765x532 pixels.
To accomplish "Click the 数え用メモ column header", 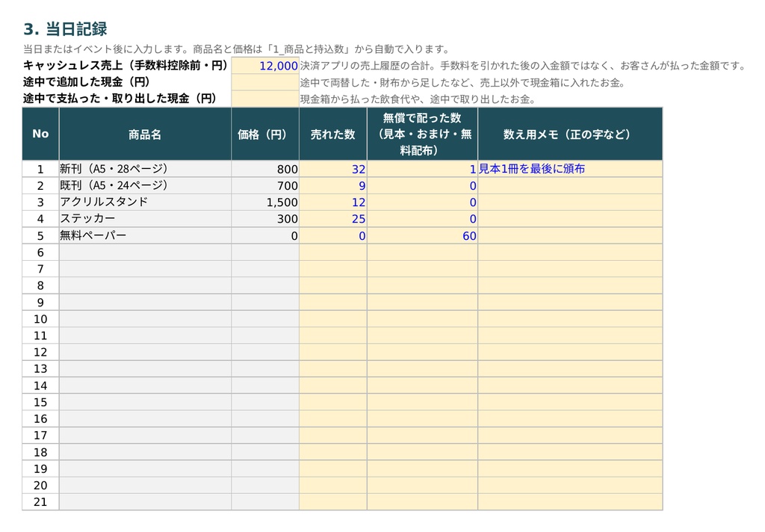I will click(x=570, y=134).
